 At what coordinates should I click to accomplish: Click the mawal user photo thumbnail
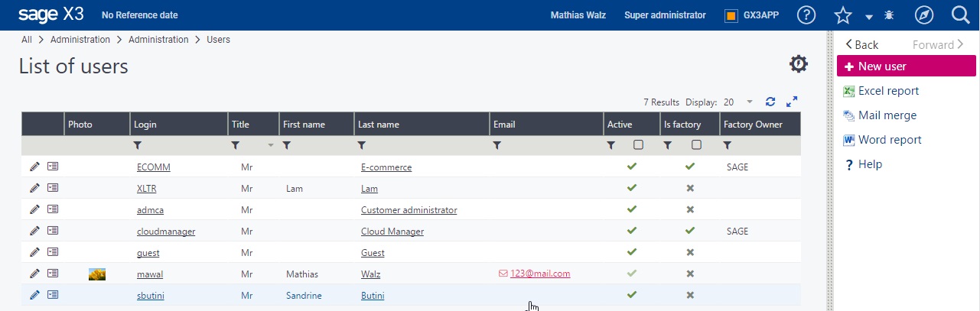pos(97,274)
